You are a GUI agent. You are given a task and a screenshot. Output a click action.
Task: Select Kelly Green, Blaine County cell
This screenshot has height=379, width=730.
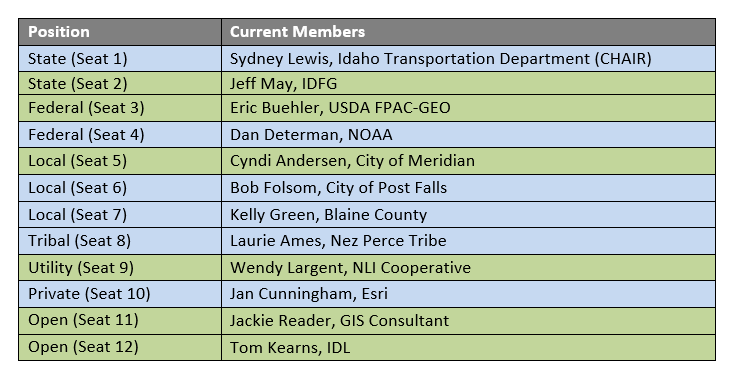pyautogui.click(x=468, y=215)
